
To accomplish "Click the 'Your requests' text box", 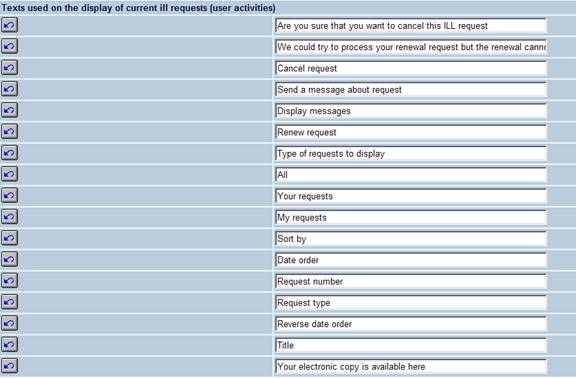I will click(411, 196).
